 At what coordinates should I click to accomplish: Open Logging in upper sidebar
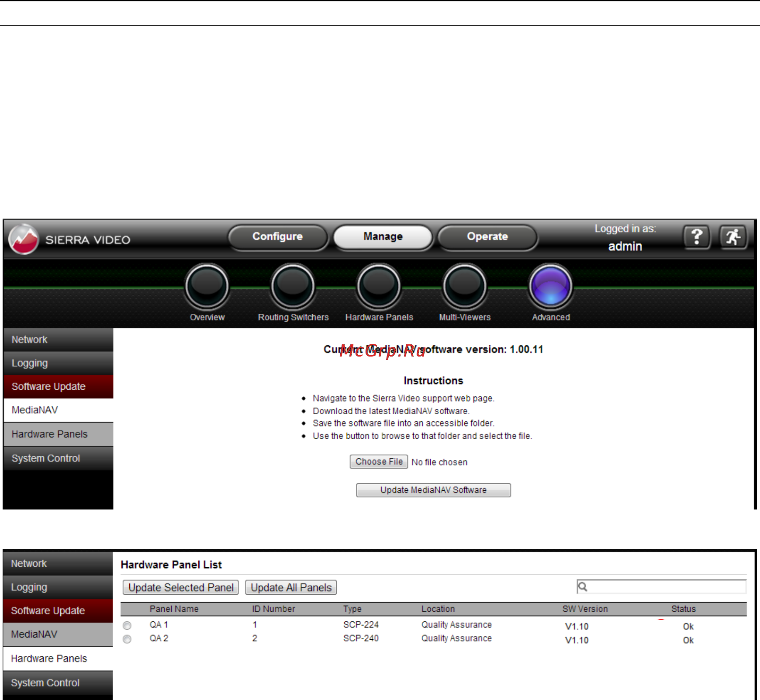click(x=58, y=363)
